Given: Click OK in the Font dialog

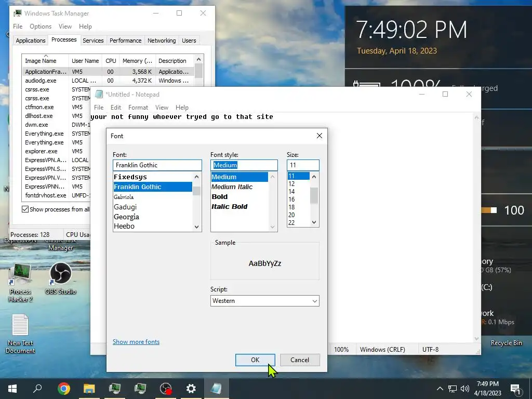Looking at the screenshot, I should pyautogui.click(x=255, y=360).
